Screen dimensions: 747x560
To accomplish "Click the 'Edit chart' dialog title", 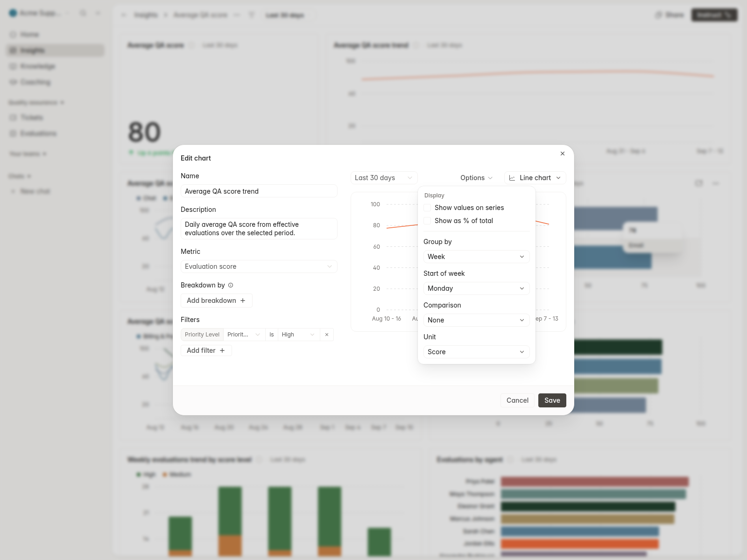I will click(196, 158).
